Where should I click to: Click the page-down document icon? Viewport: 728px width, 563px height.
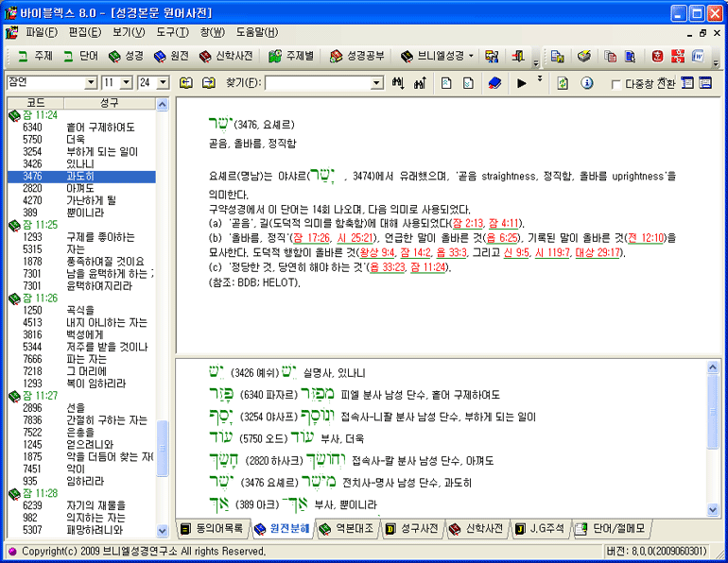[x=468, y=83]
